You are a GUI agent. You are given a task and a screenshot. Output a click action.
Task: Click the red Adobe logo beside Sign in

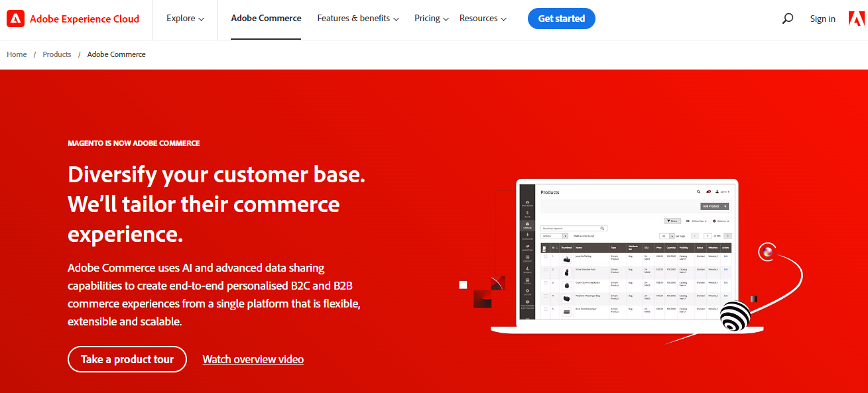click(856, 19)
